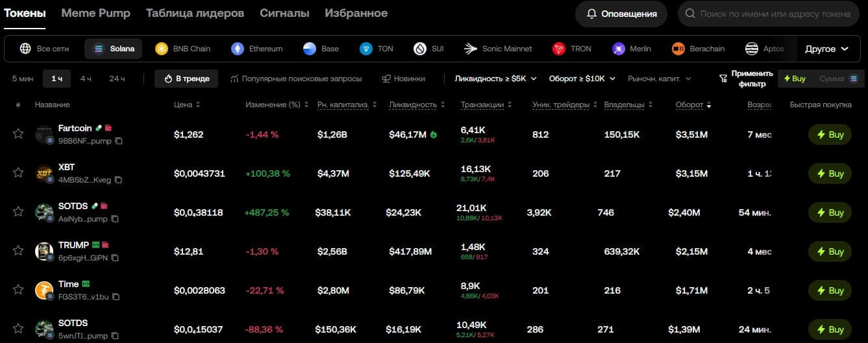Click the Time token avatar

pyautogui.click(x=43, y=290)
